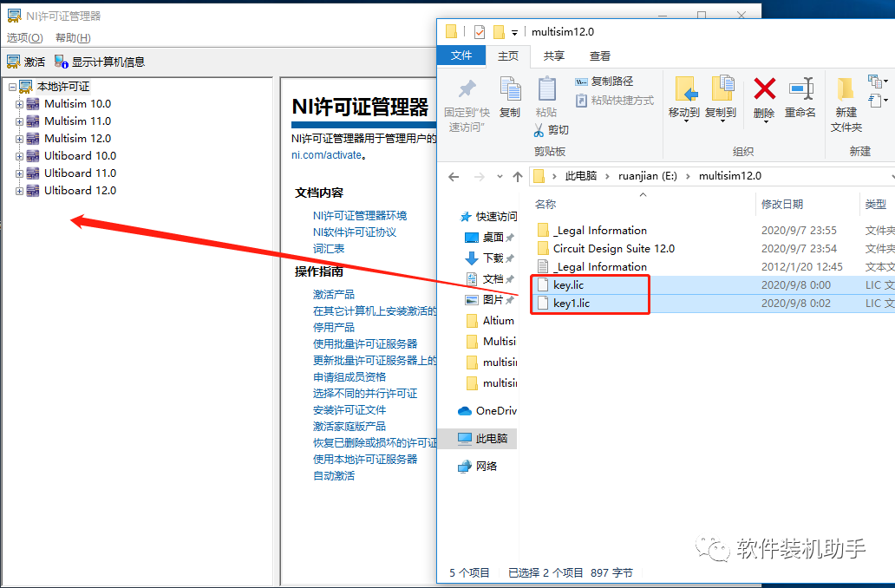Click 显示计算机信息 toolbar icon
The height and width of the screenshot is (588, 895).
point(61,62)
